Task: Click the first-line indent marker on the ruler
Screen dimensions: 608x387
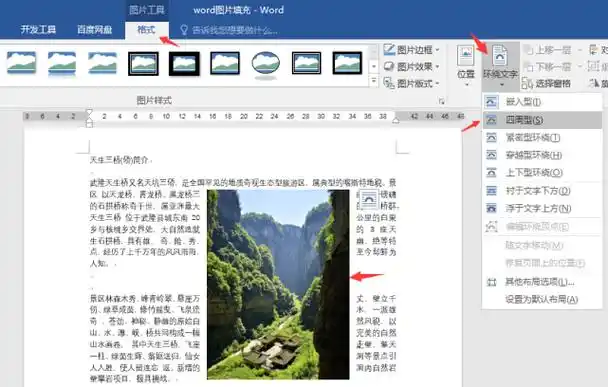Action: click(x=89, y=113)
